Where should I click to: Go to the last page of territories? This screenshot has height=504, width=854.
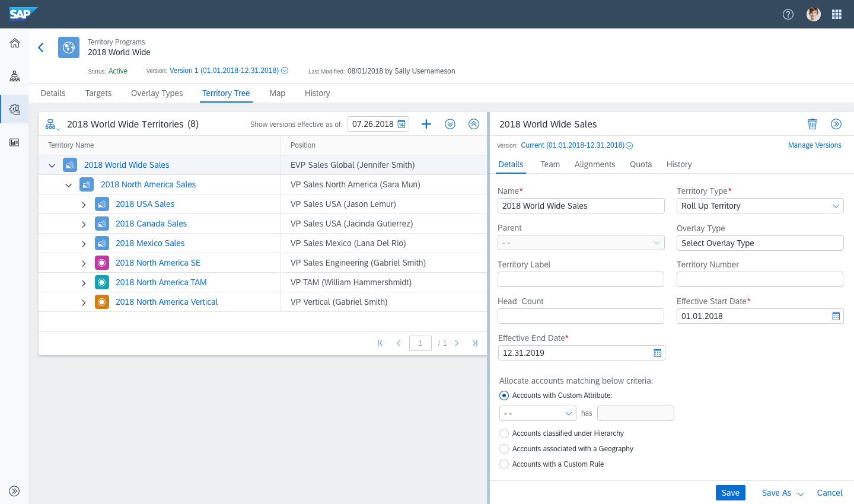475,343
